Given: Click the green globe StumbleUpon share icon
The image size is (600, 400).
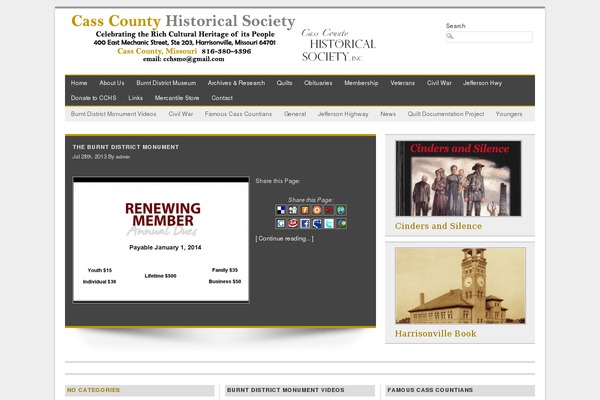Looking at the screenshot, I should pos(341,210).
